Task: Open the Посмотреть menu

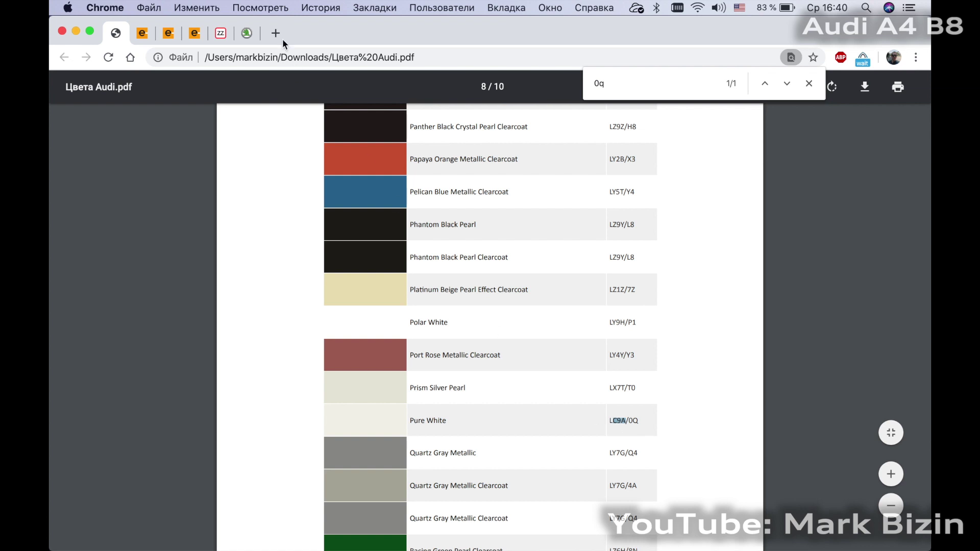Action: point(260,8)
